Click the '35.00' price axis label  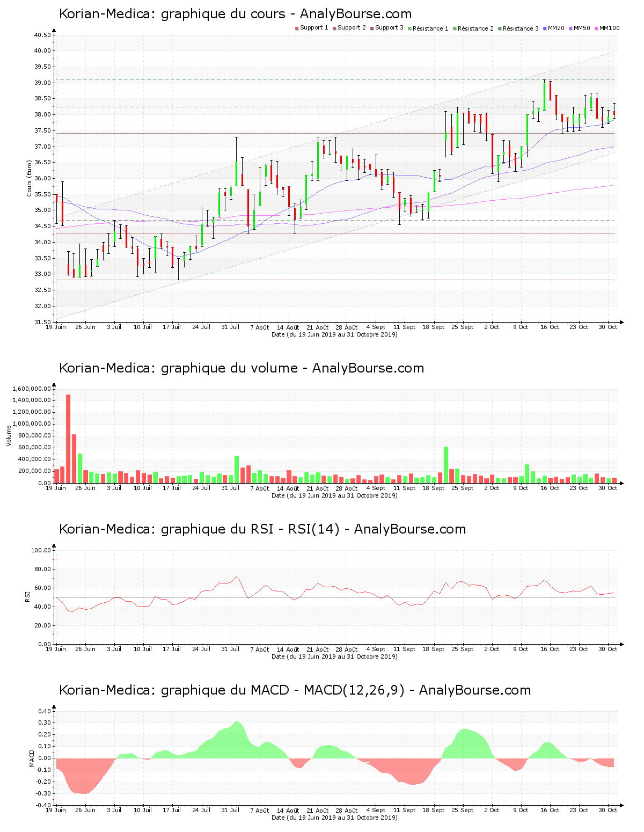coord(42,210)
